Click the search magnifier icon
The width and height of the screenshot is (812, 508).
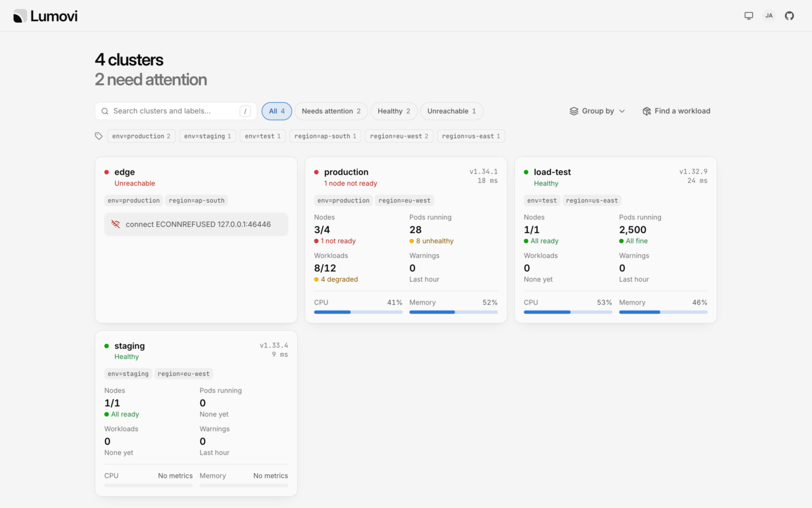105,111
